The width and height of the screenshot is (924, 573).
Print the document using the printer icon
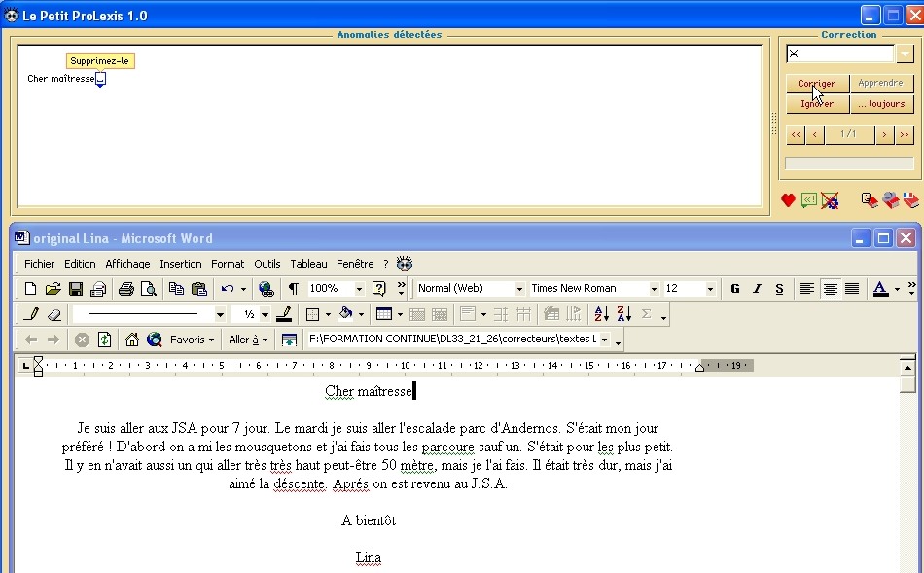pos(126,288)
